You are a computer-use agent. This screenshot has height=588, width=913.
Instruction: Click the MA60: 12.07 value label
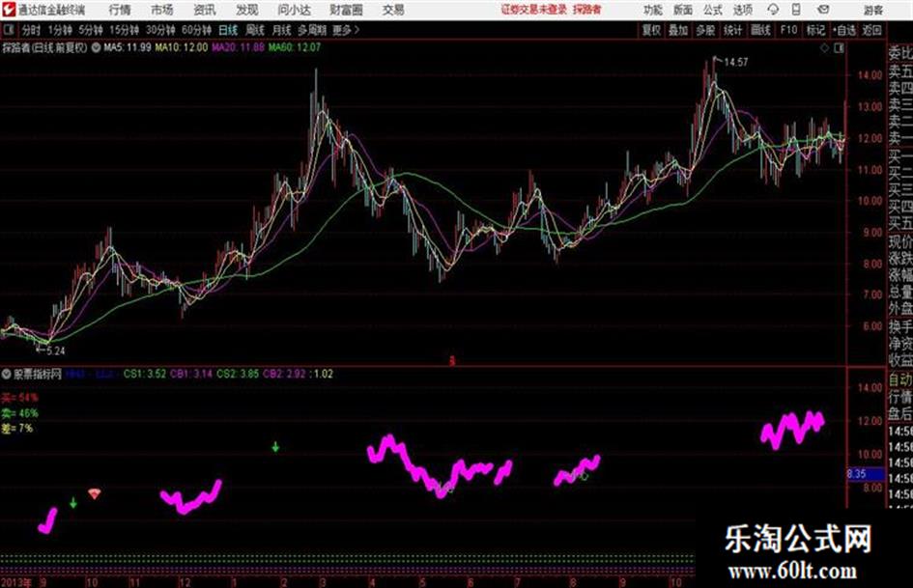pos(294,47)
